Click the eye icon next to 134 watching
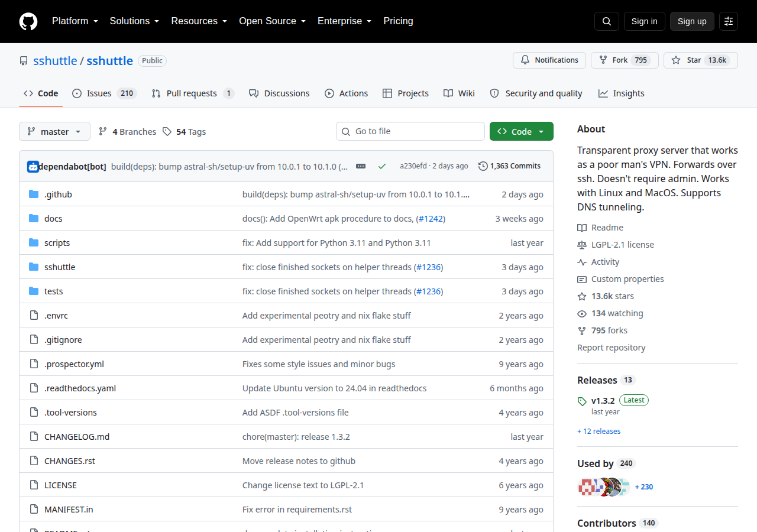This screenshot has width=757, height=532. (x=582, y=313)
